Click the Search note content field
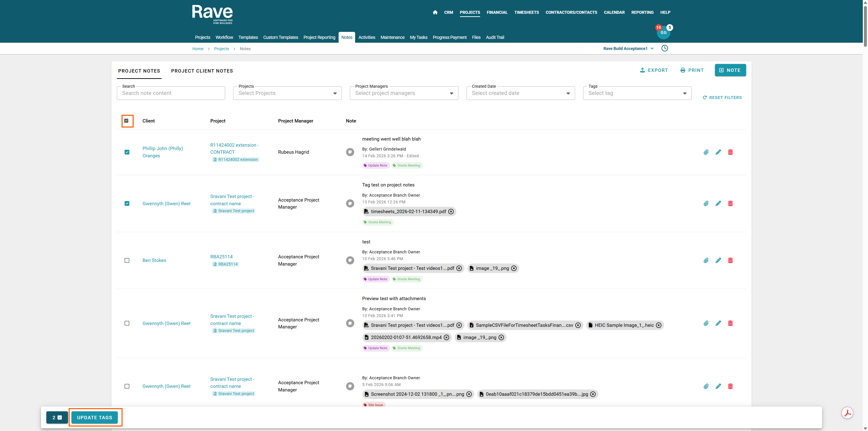 click(171, 93)
